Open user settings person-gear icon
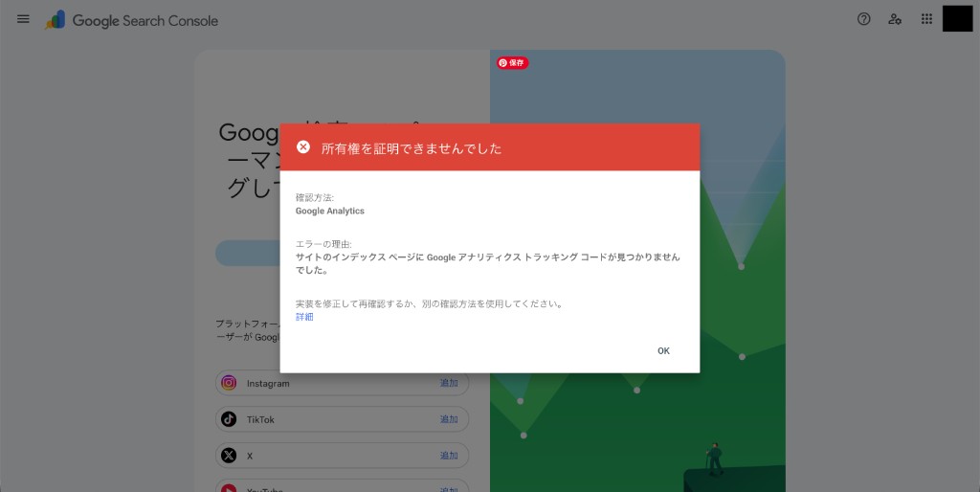 tap(895, 19)
